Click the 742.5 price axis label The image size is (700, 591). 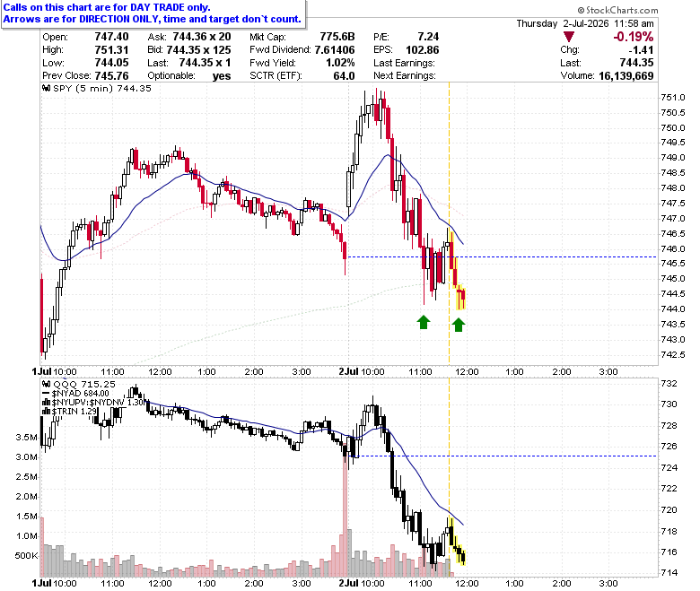click(x=673, y=355)
